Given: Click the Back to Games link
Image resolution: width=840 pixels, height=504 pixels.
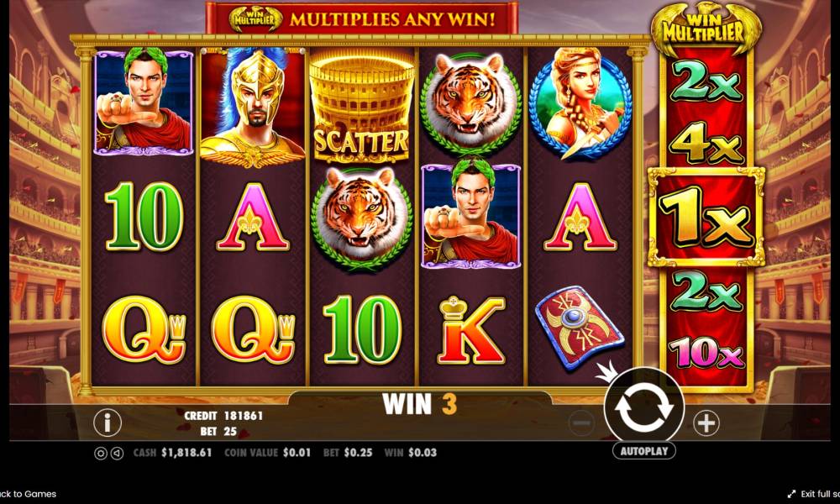Looking at the screenshot, I should 28,494.
